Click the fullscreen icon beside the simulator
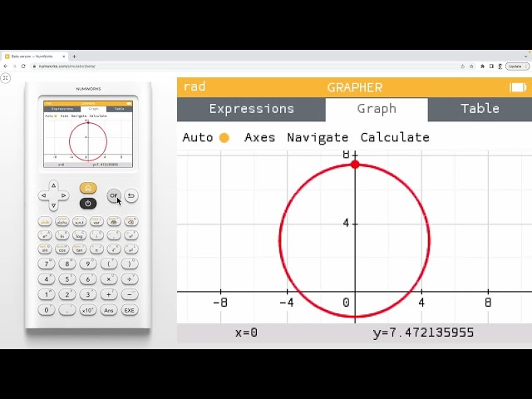The width and height of the screenshot is (532, 399). point(6,78)
